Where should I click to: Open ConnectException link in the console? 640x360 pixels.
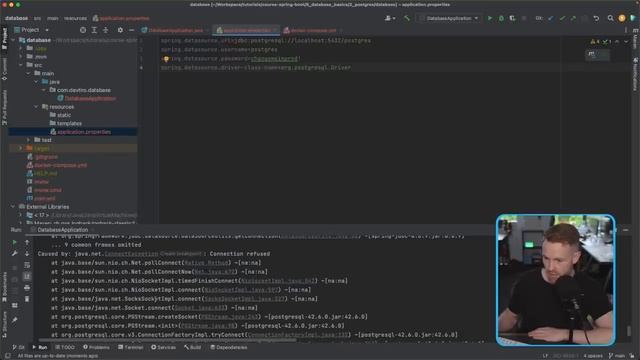131,254
